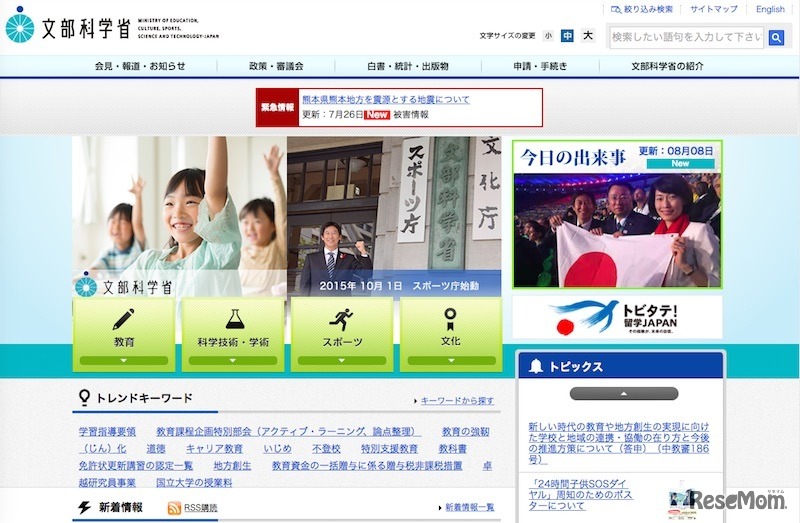
Task: Click the 教育課程企画特別部会 keyword link
Action: [x=288, y=432]
